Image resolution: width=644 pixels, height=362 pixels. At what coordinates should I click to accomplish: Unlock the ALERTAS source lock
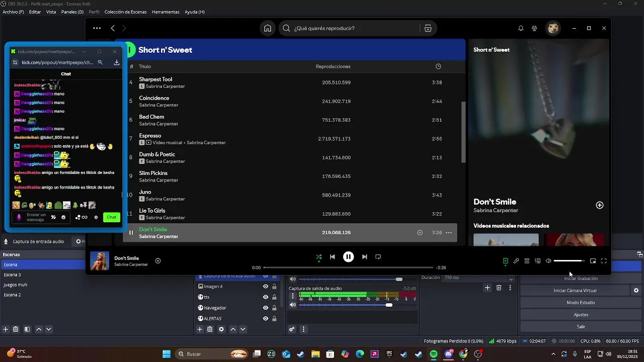click(x=274, y=318)
